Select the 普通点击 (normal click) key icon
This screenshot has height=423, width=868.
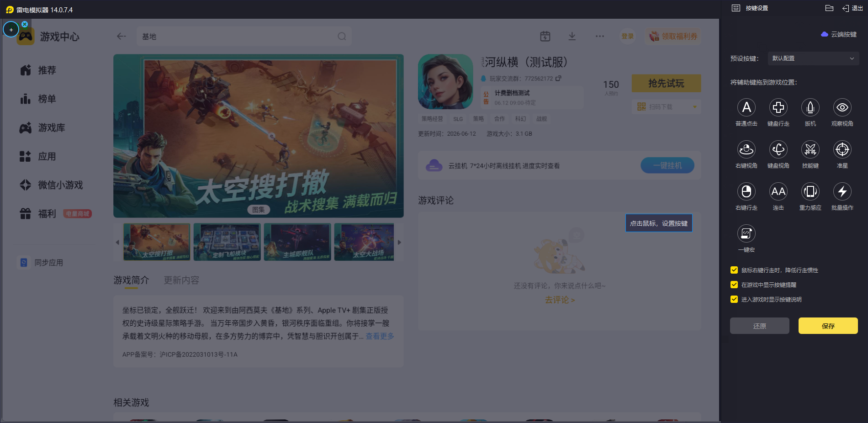[746, 107]
